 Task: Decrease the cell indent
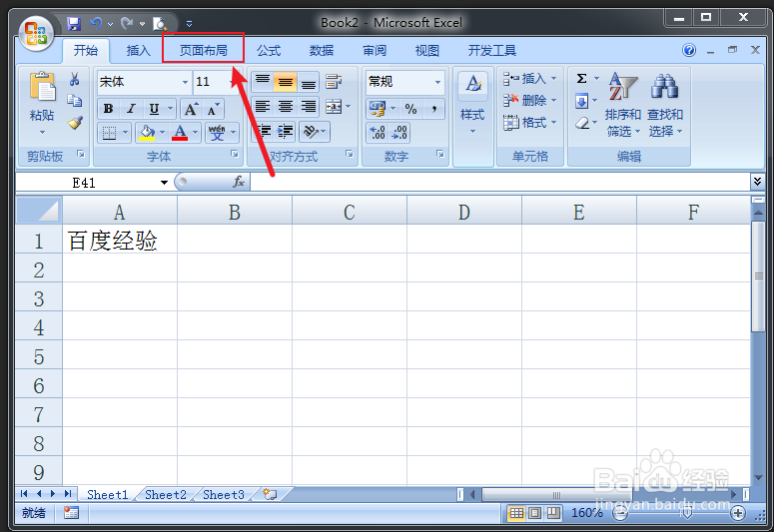coord(264,132)
